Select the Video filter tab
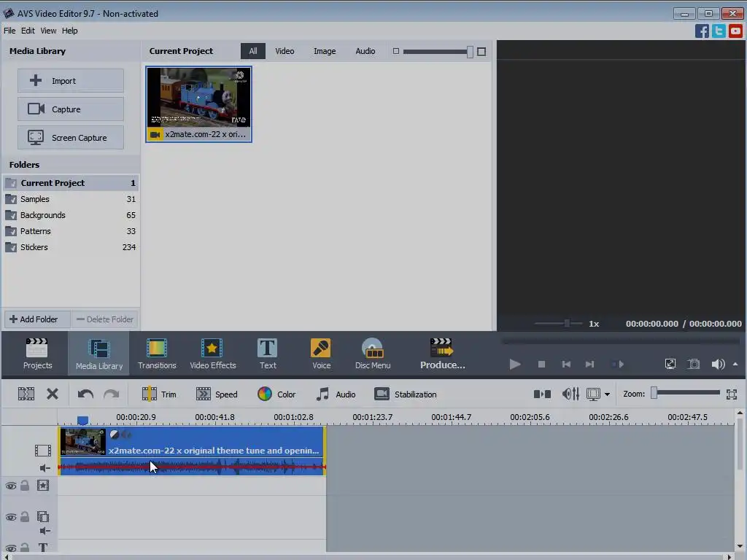747x560 pixels. (285, 51)
